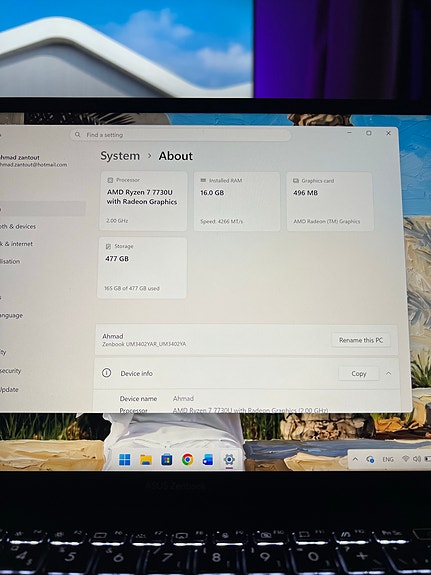Open the Outlook taskbar icon

point(208,459)
